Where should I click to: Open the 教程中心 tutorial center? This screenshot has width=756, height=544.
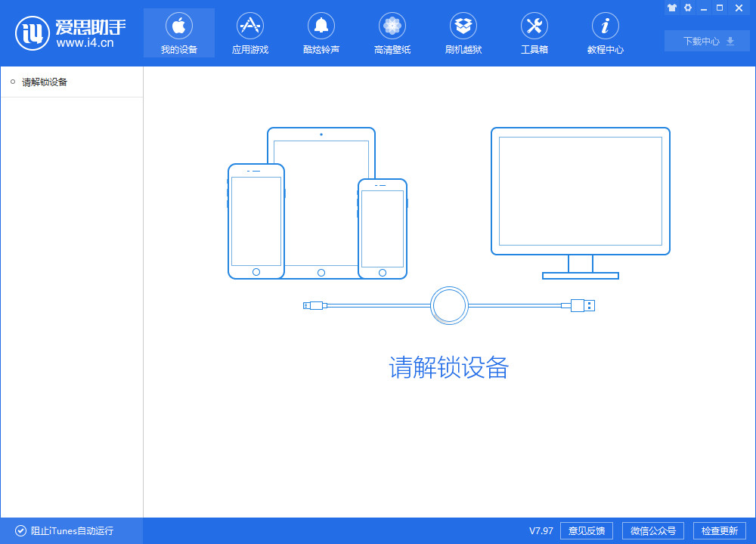(x=606, y=34)
